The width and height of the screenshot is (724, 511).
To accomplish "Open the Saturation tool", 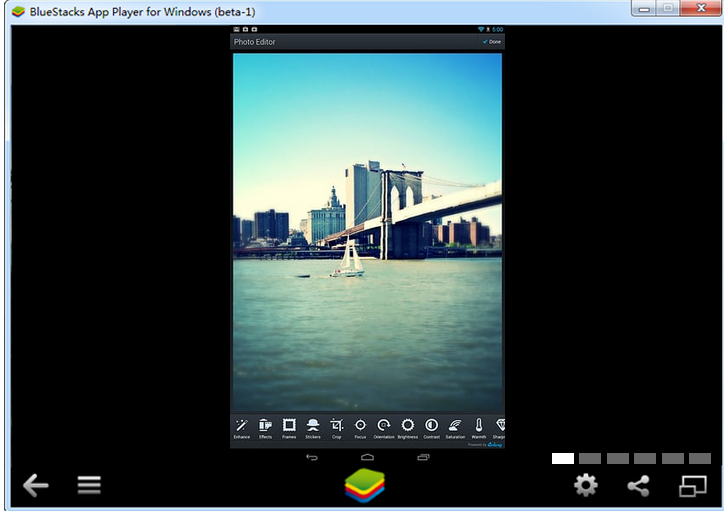I will tap(455, 426).
